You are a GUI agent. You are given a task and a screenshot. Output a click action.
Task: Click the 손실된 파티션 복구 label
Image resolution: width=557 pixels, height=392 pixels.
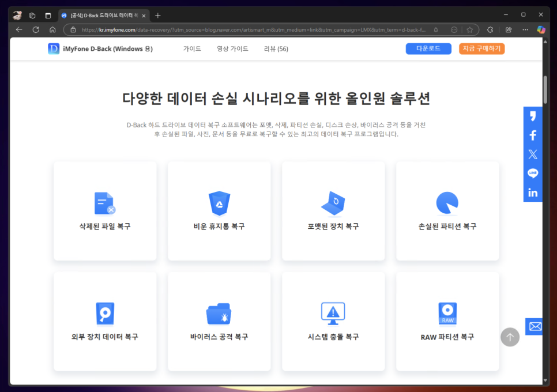coord(447,226)
